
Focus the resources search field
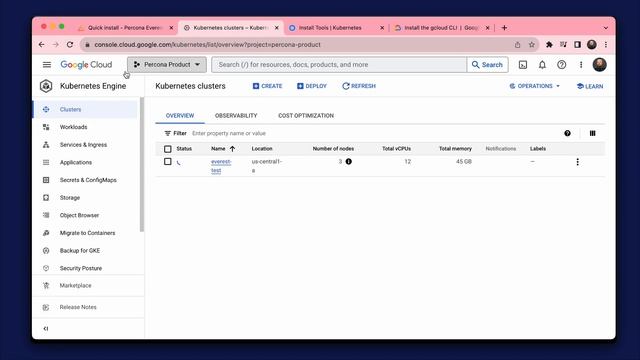coord(339,64)
